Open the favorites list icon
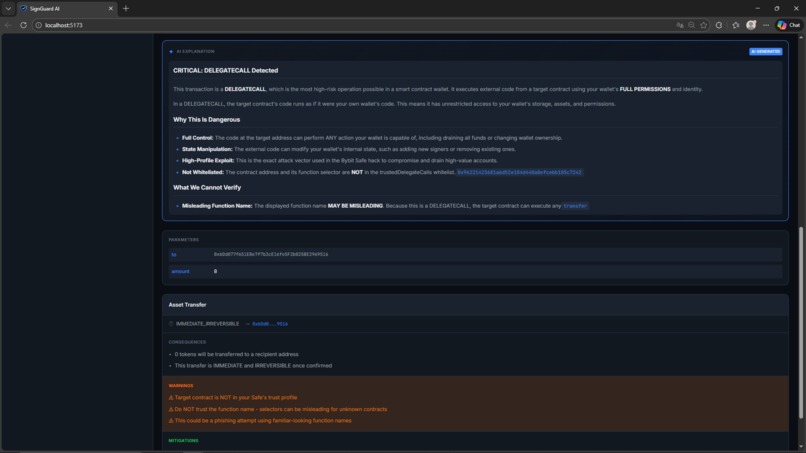The width and height of the screenshot is (806, 453). (736, 25)
